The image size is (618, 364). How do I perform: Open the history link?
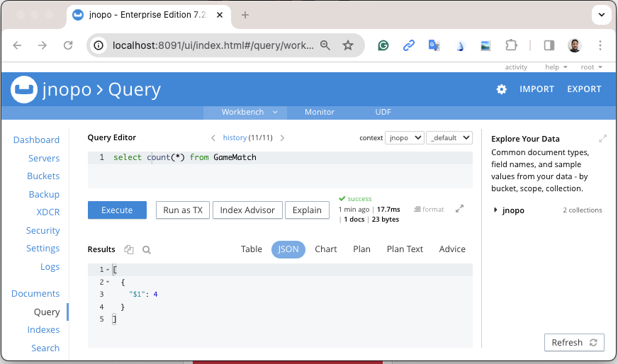[235, 138]
